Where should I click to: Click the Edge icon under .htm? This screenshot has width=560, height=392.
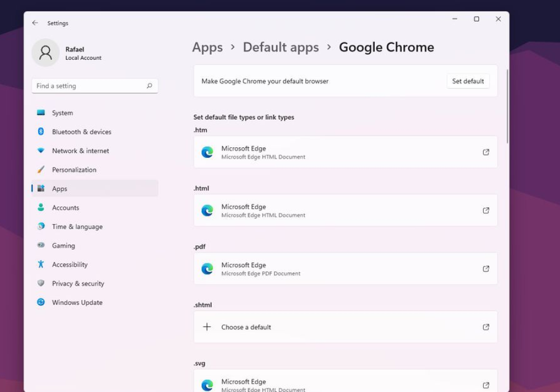coord(207,152)
